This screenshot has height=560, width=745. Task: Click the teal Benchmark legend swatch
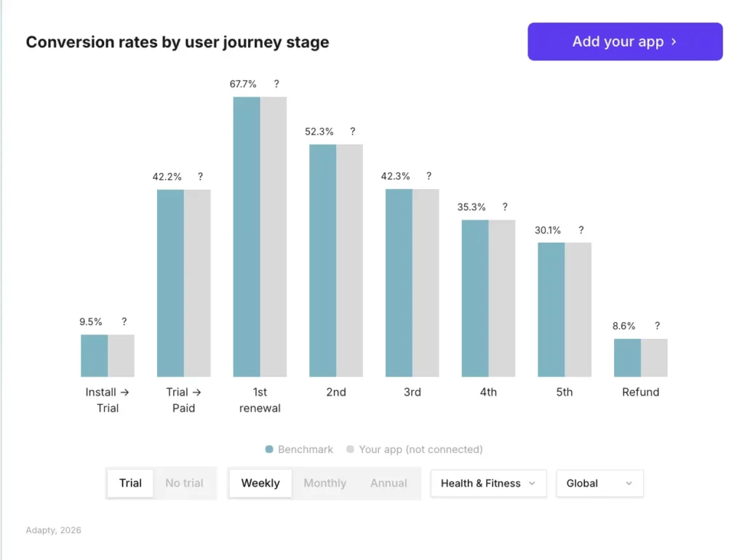269,449
